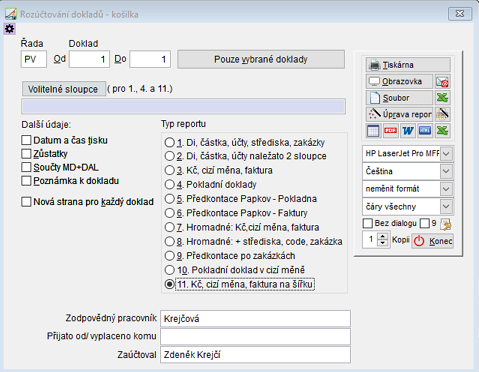The height and width of the screenshot is (372, 479).
Task: Open the Čeština language dropdown
Action: [x=446, y=171]
